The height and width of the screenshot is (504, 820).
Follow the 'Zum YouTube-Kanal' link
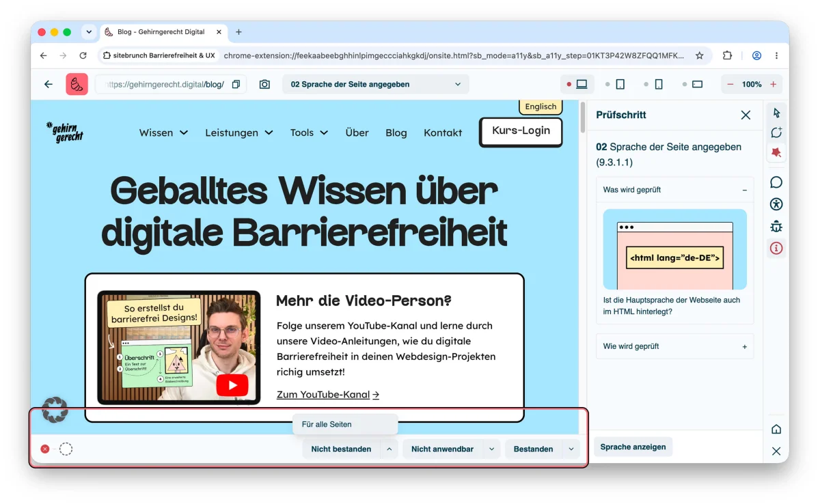click(328, 395)
